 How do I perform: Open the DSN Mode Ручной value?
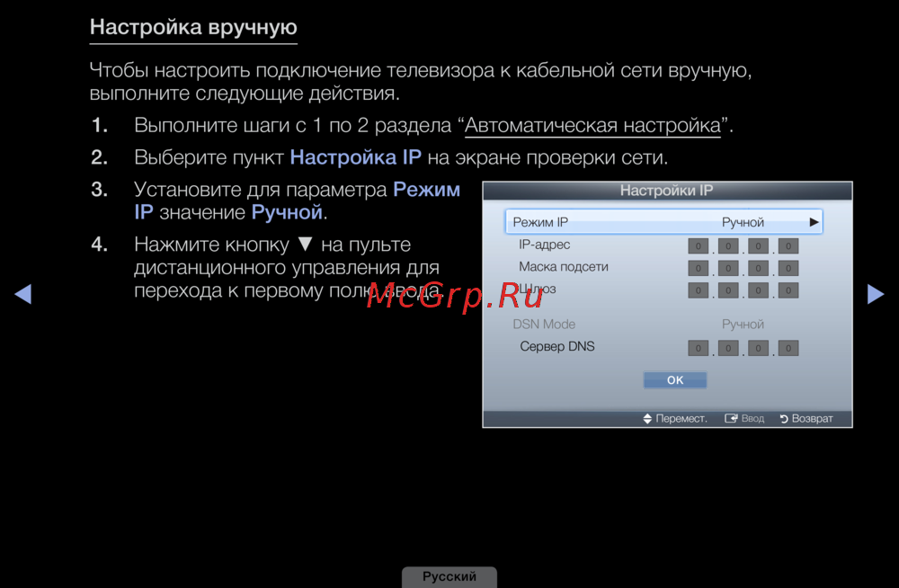(x=743, y=324)
